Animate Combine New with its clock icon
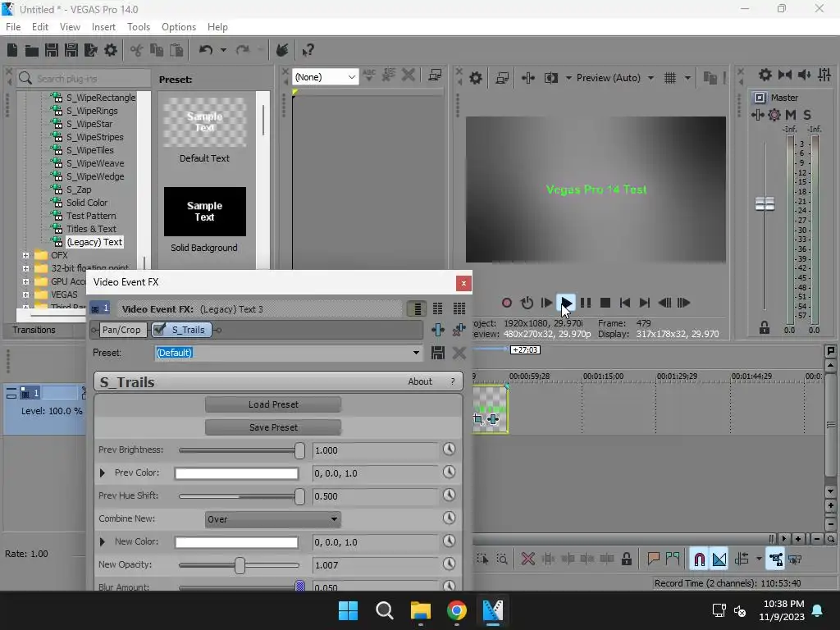This screenshot has height=630, width=840. (449, 518)
